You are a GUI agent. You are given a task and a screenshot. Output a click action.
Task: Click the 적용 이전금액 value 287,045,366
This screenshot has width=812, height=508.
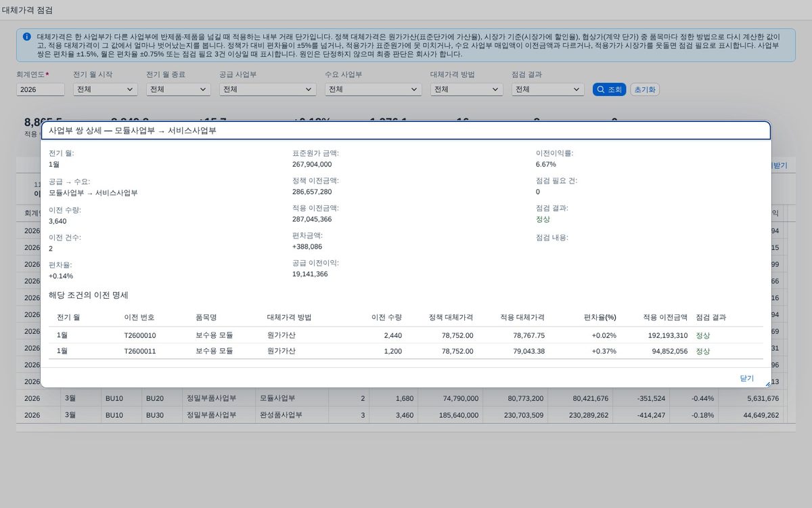[x=312, y=219]
